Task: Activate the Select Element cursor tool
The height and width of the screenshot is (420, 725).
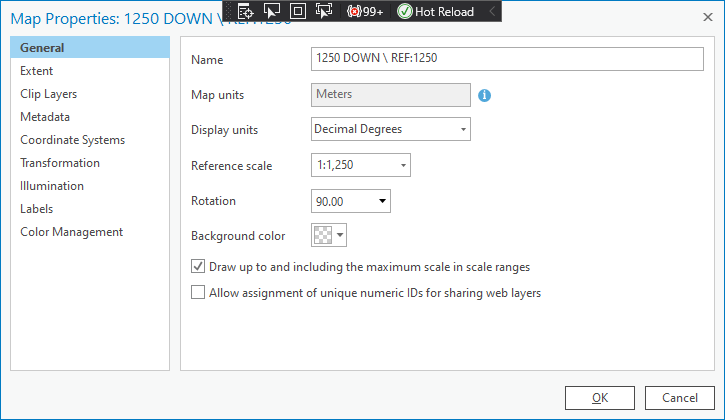Action: [271, 11]
